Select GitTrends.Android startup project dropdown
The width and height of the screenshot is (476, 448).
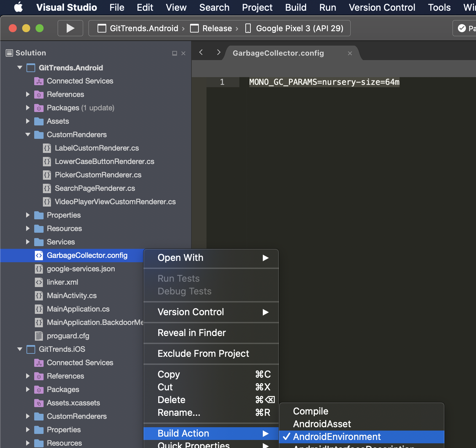(x=138, y=29)
